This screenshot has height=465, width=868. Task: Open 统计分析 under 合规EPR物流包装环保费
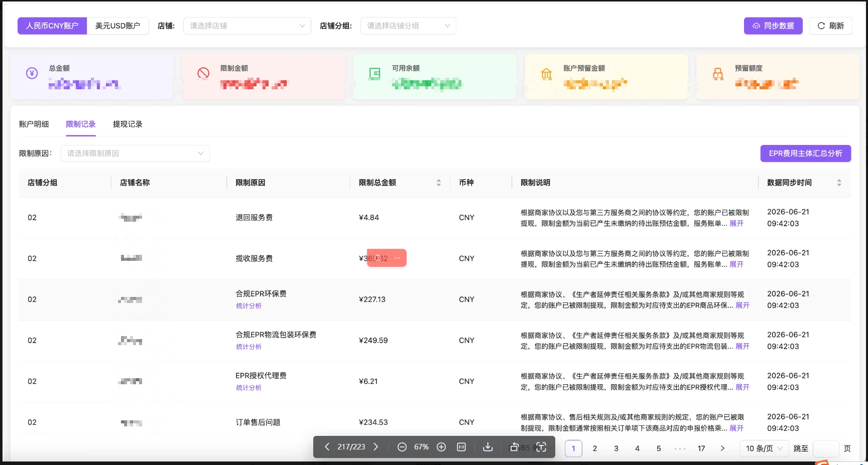coord(249,347)
